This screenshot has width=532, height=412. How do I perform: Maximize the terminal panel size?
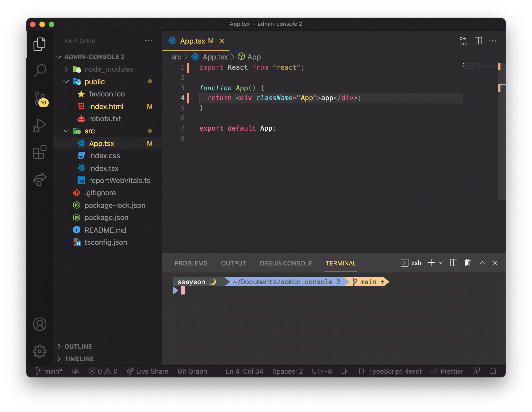click(x=482, y=263)
